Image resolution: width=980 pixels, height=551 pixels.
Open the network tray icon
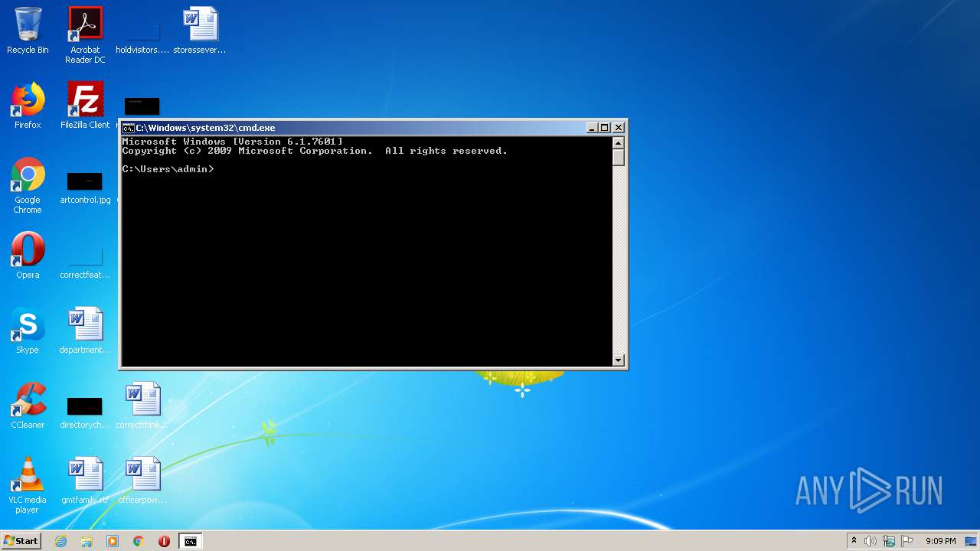(x=889, y=541)
